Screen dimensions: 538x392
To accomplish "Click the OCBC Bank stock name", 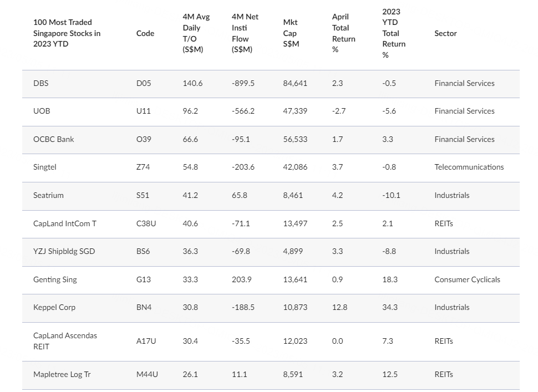I will tap(53, 139).
